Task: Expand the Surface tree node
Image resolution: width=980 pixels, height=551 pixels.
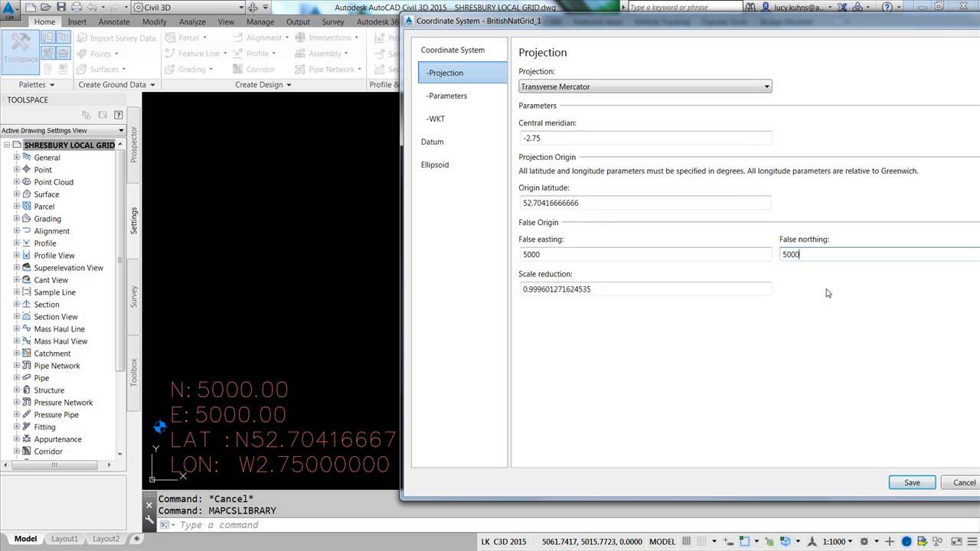Action: (x=16, y=194)
